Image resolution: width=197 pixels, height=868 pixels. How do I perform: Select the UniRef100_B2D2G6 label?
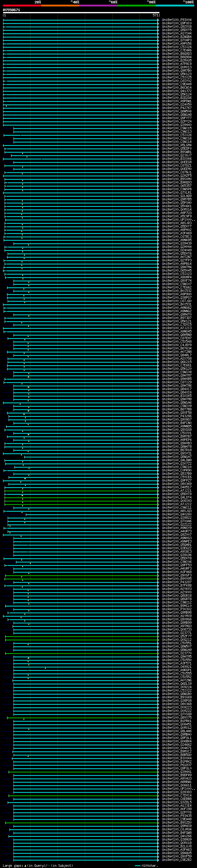177,98
